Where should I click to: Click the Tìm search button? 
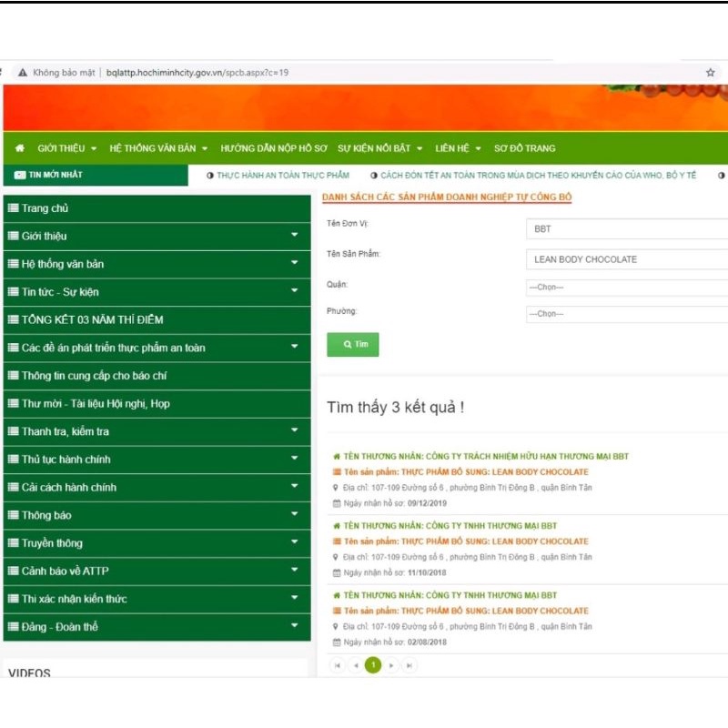tap(353, 345)
